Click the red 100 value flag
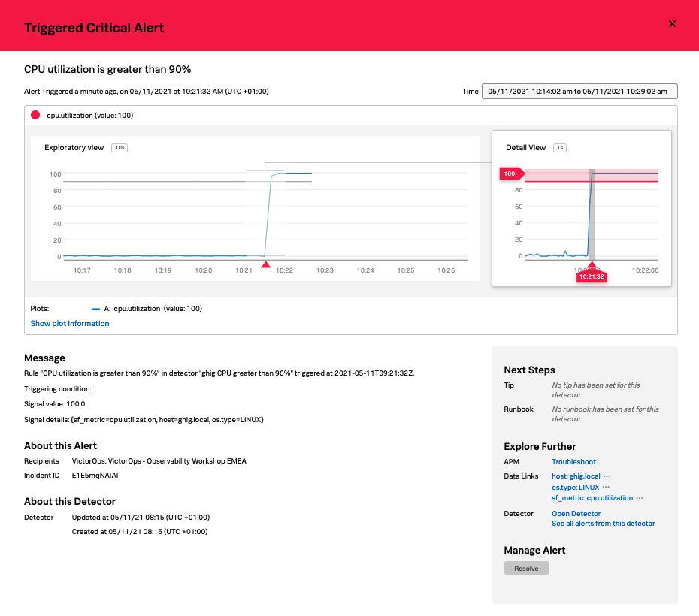Viewport: 699px width, 616px height. click(510, 174)
